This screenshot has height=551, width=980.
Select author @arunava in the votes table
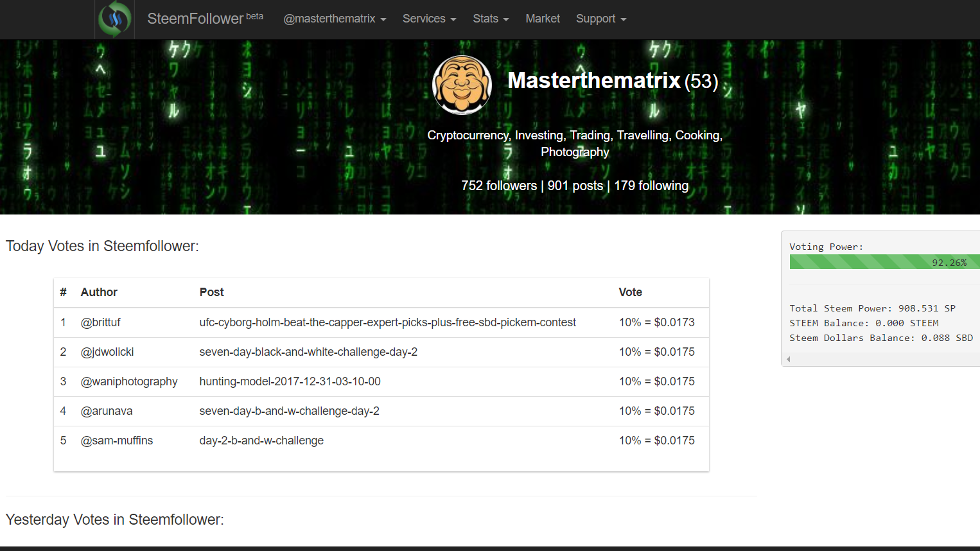click(x=107, y=411)
